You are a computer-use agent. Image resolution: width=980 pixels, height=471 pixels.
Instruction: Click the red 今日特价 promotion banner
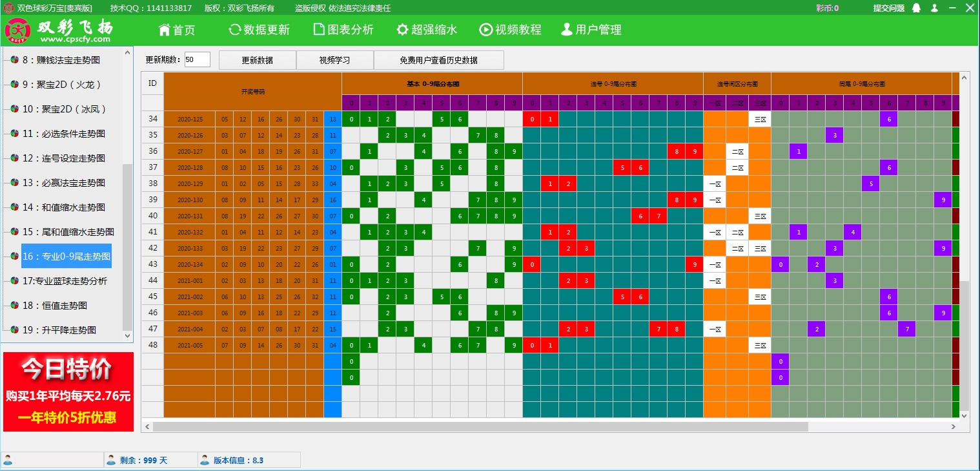[x=68, y=392]
